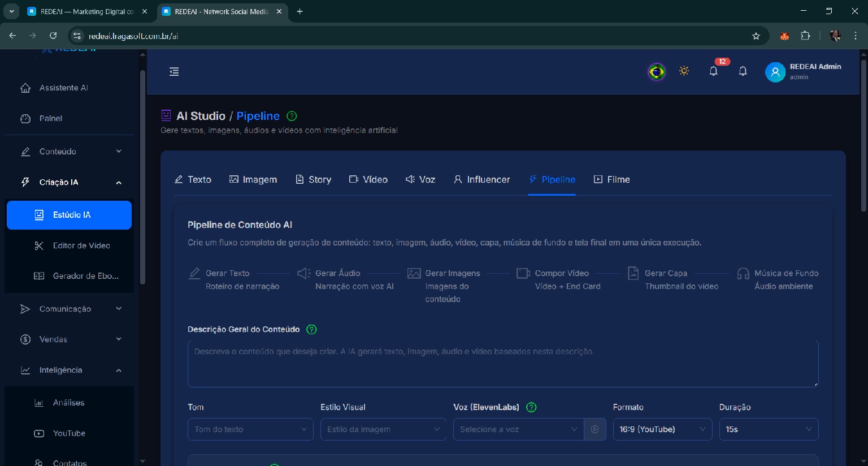Play voice preview button beside voice selector
868x466 pixels.
click(x=594, y=429)
